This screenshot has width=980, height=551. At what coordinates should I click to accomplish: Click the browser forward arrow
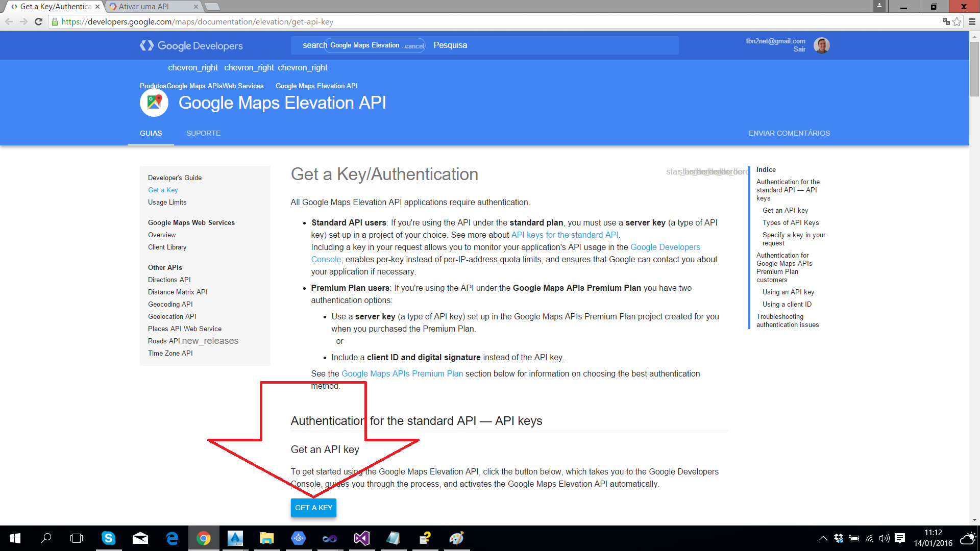tap(23, 21)
